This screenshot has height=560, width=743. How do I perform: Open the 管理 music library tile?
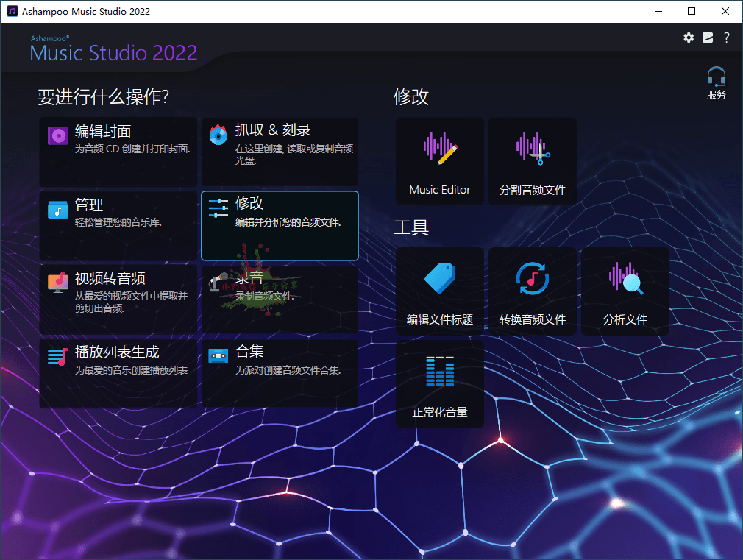click(x=118, y=225)
